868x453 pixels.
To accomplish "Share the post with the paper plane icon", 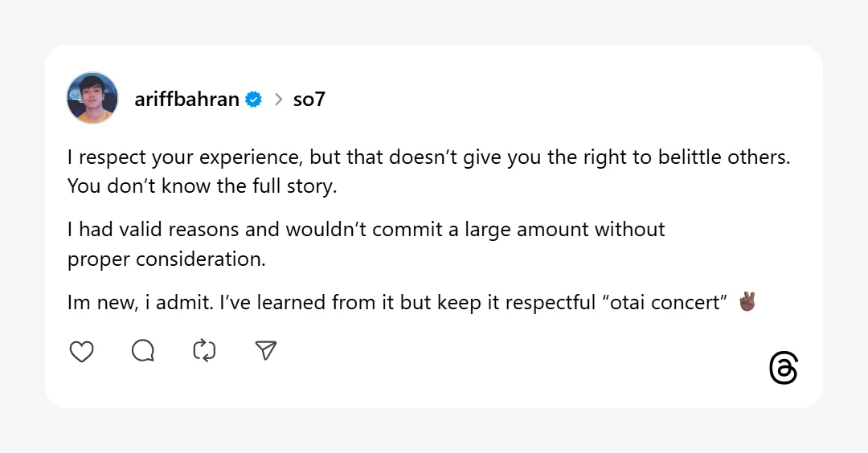I will pos(266,350).
